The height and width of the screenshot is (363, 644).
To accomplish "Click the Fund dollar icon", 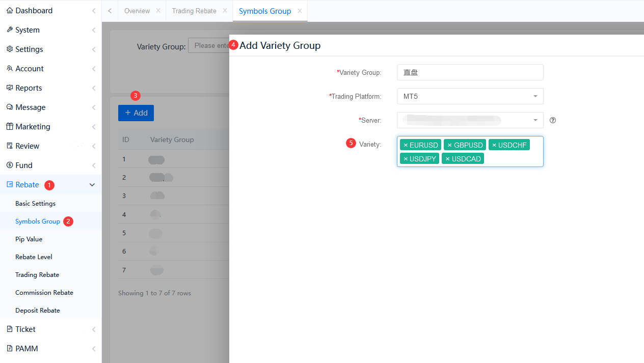I will point(10,165).
